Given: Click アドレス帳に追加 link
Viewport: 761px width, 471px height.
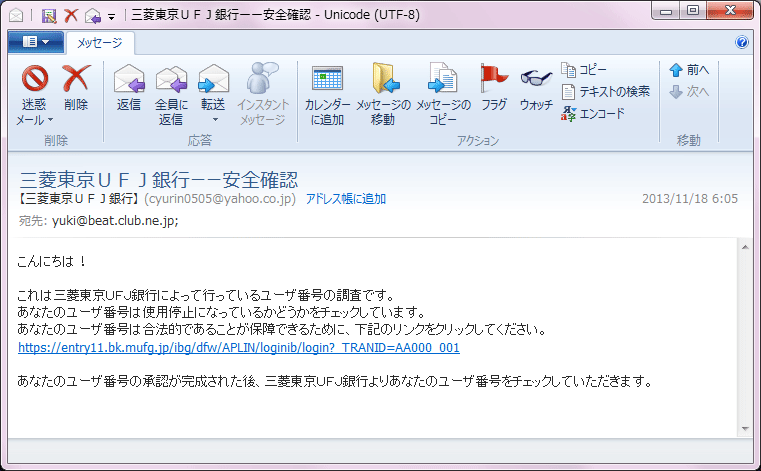Looking at the screenshot, I should pos(346,199).
